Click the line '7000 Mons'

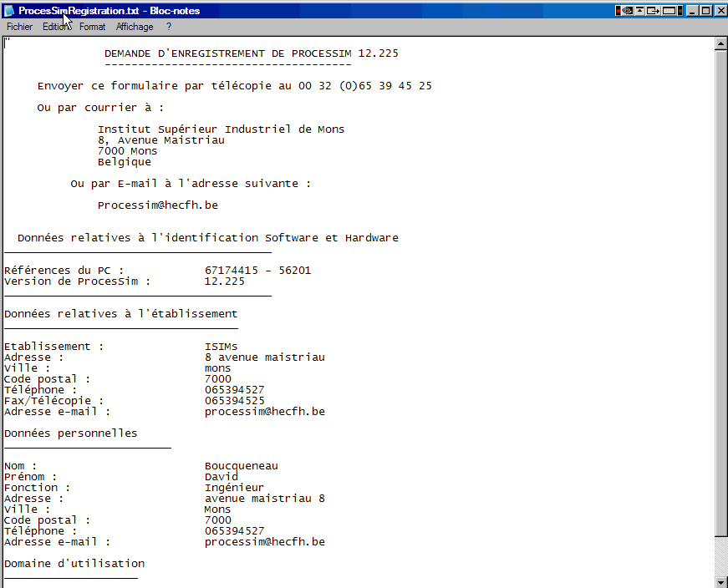[127, 151]
